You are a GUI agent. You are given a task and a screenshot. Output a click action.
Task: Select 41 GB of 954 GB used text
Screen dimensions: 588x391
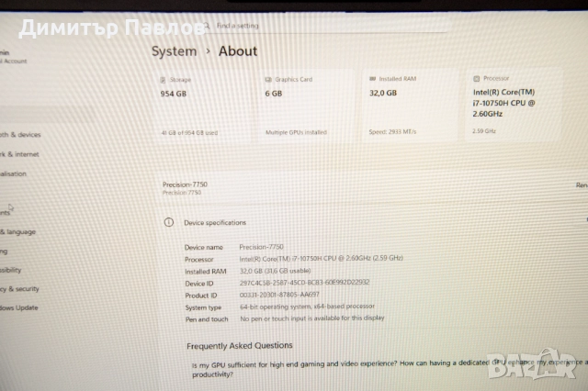coord(189,132)
